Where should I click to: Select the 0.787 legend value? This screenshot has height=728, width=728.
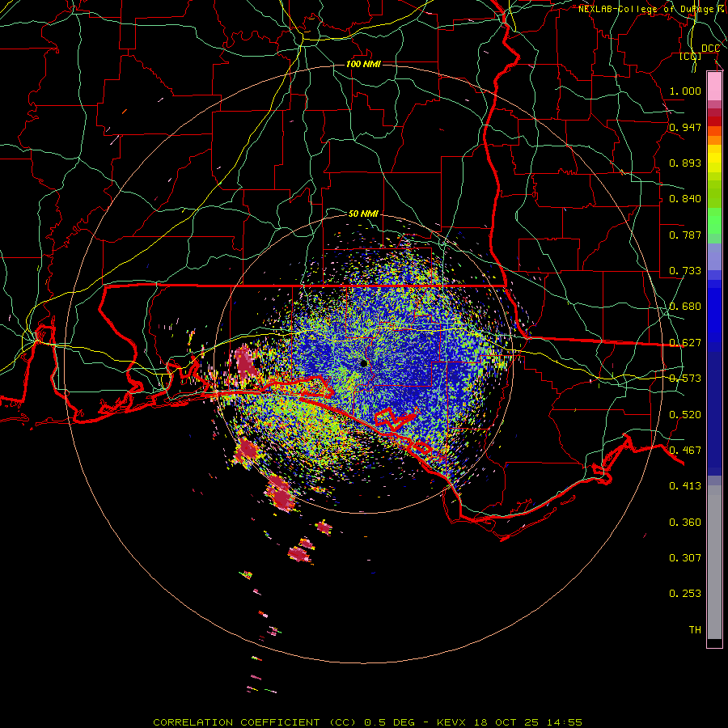pos(685,235)
